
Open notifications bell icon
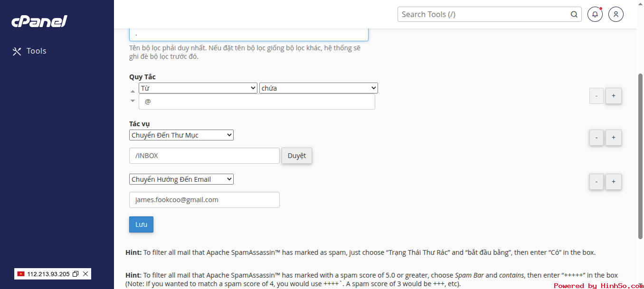tap(595, 14)
